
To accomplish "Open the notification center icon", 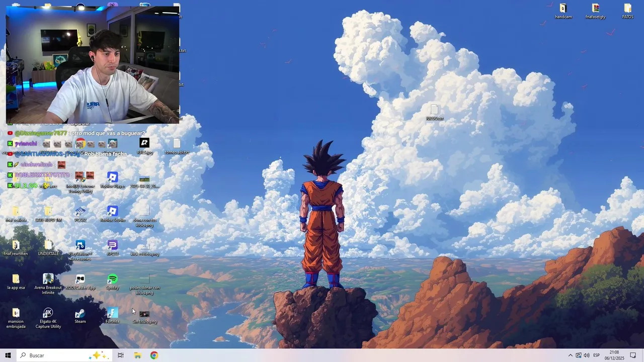I will [633, 355].
